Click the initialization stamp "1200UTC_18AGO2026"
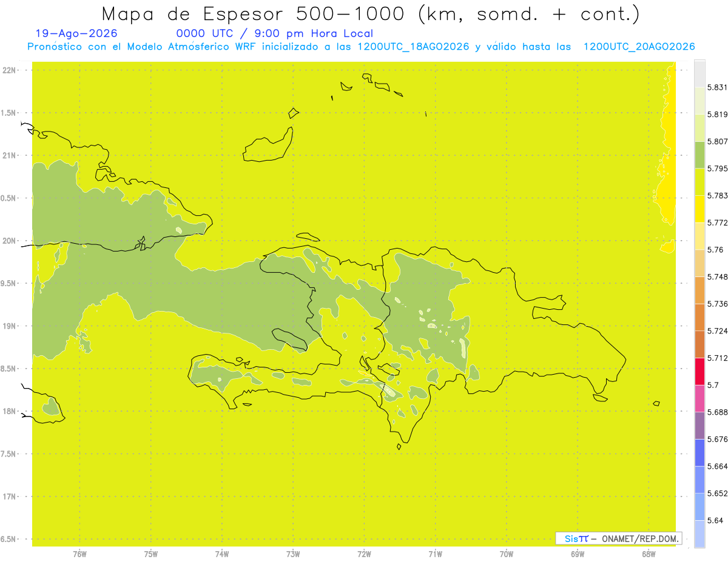Screen dimensions: 728x562 (x=413, y=47)
